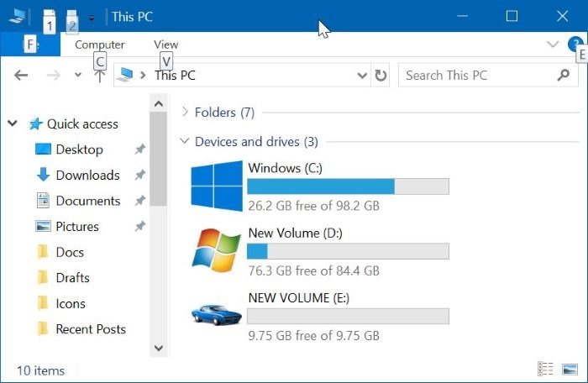Open the Recent Posts folder
The image size is (588, 383).
[91, 329]
